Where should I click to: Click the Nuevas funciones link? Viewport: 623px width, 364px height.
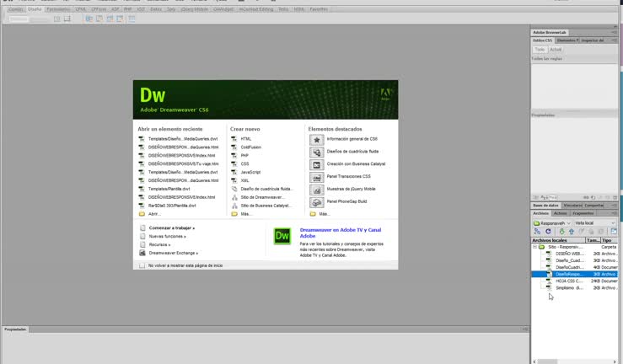pyautogui.click(x=167, y=236)
